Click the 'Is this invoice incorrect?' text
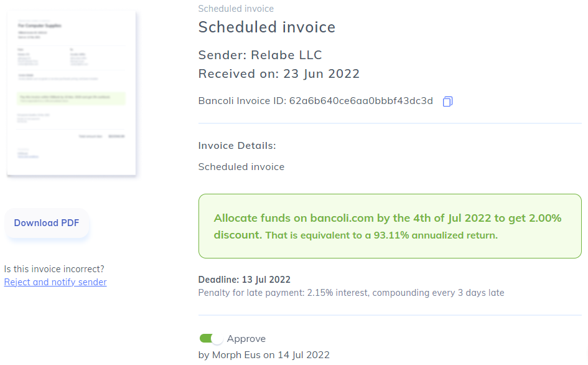 (54, 269)
